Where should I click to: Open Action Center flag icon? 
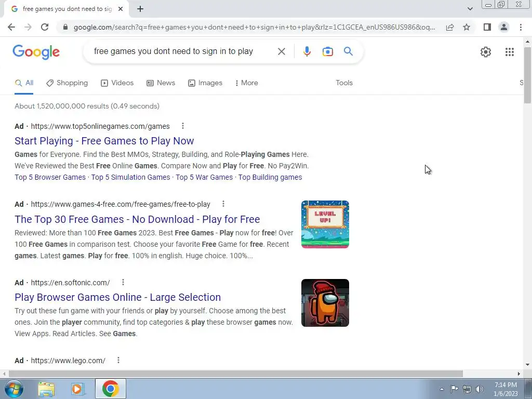[x=454, y=389]
